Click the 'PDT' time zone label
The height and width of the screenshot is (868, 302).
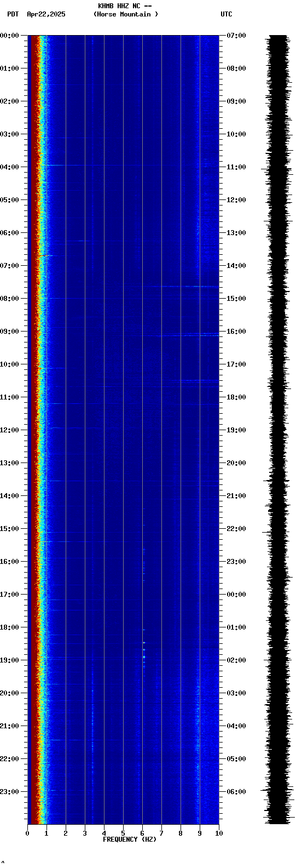13,14
